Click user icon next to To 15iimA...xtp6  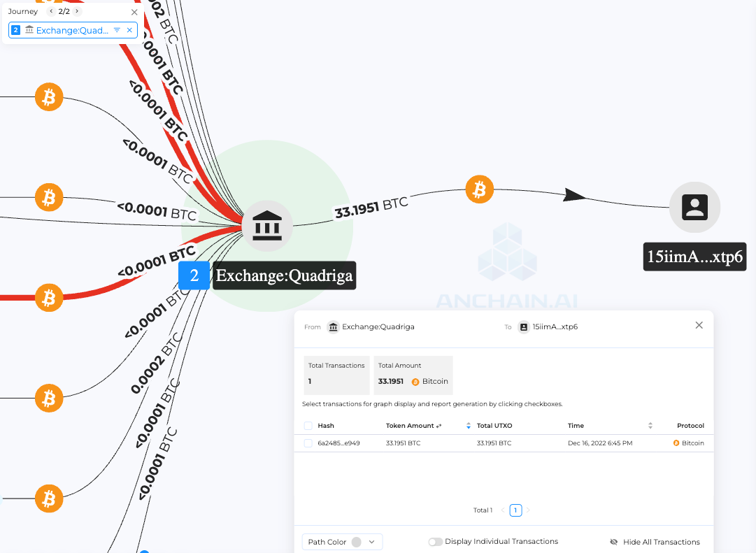523,327
